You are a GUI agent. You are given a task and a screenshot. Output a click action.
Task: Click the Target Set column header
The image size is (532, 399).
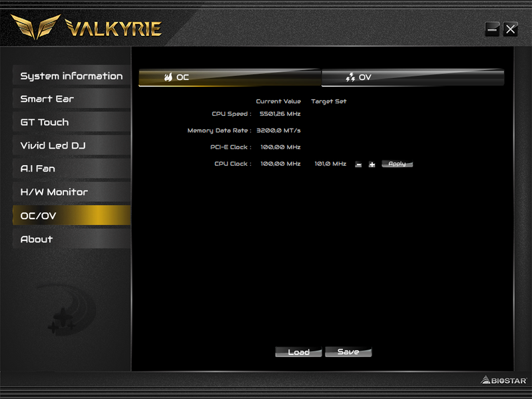click(x=329, y=101)
